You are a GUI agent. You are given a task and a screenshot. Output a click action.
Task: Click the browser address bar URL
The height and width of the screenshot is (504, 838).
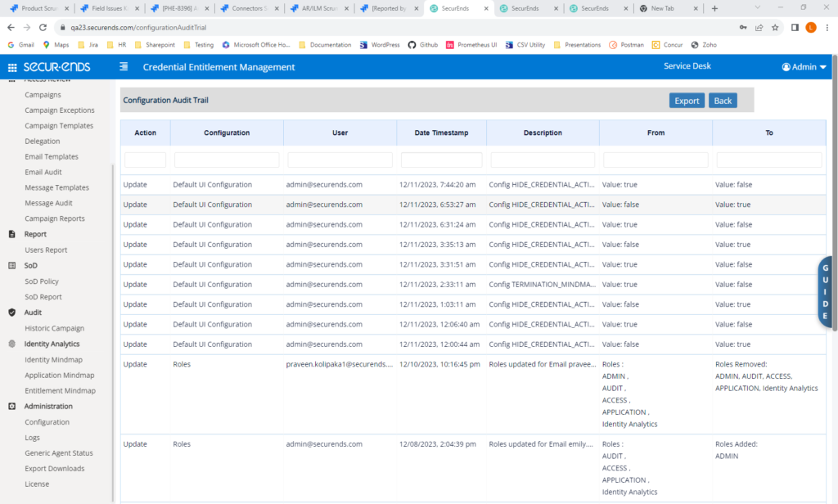coord(138,27)
